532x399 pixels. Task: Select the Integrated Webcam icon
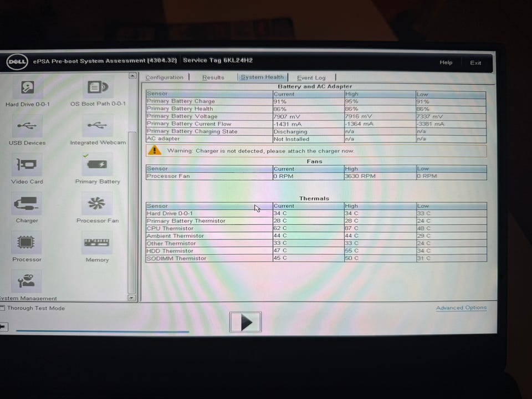(98, 126)
